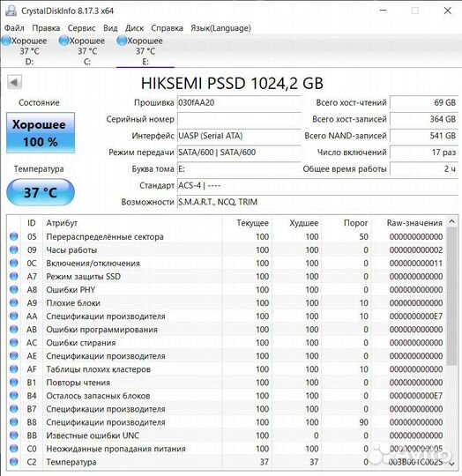The height and width of the screenshot is (476, 462).
Task: Click the 37 °C temperature button
Action: pos(41,192)
